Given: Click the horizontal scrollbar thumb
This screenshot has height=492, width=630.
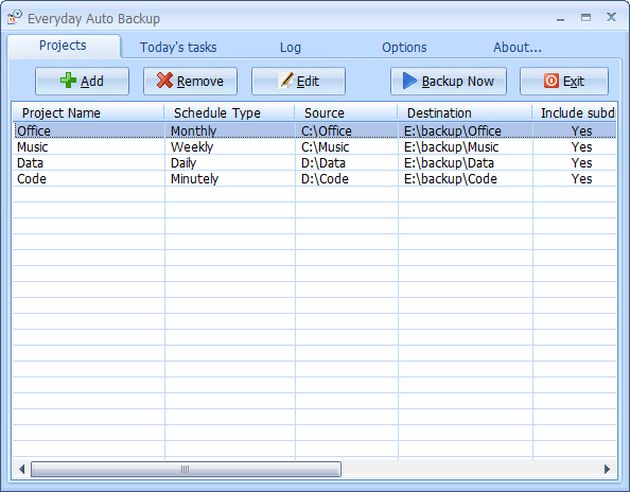Looking at the screenshot, I should (185, 469).
